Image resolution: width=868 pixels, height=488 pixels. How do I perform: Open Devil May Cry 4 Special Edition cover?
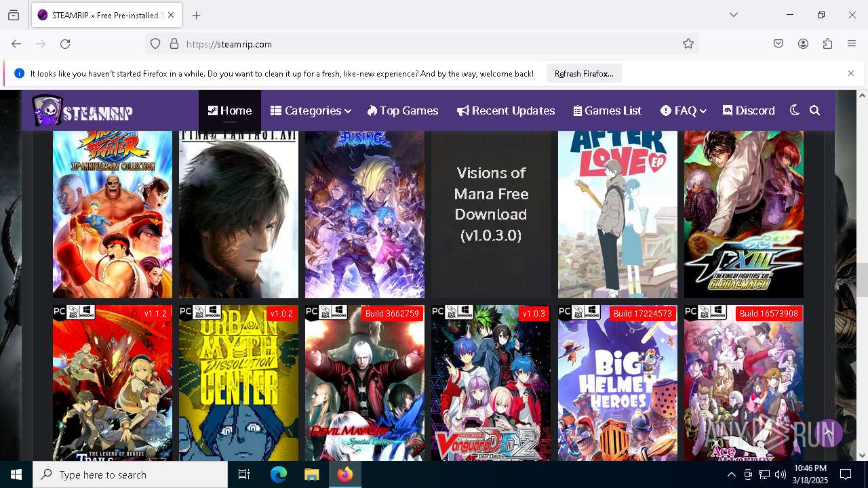(x=365, y=383)
